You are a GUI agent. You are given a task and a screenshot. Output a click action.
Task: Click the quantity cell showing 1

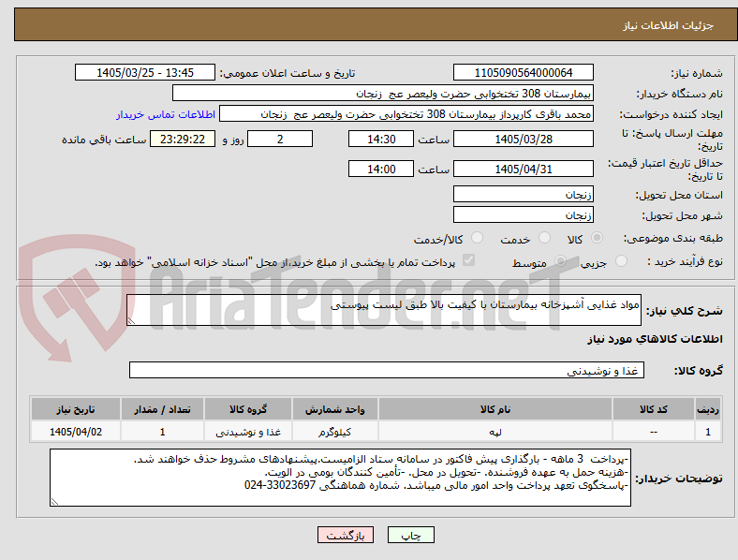(162, 432)
